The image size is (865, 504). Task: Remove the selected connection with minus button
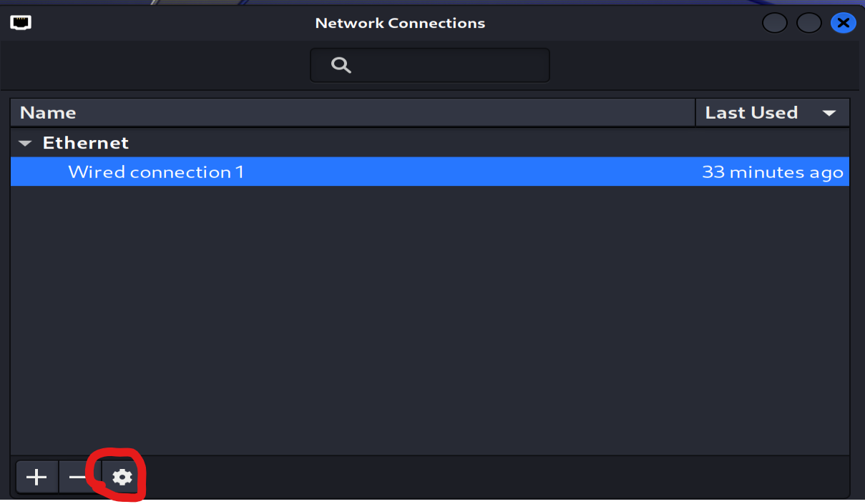coord(75,477)
